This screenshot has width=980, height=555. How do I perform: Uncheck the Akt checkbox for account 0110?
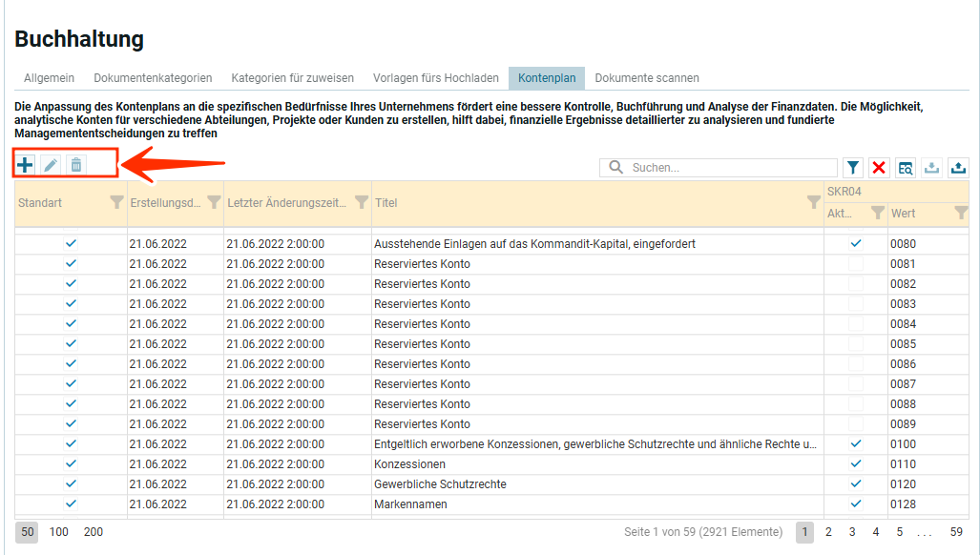point(856,464)
